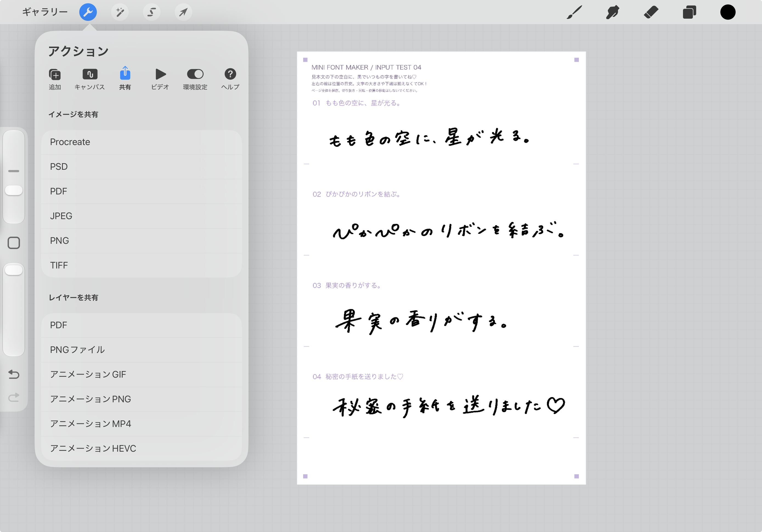Open the Actions wrench menu
This screenshot has width=762, height=532.
[88, 12]
